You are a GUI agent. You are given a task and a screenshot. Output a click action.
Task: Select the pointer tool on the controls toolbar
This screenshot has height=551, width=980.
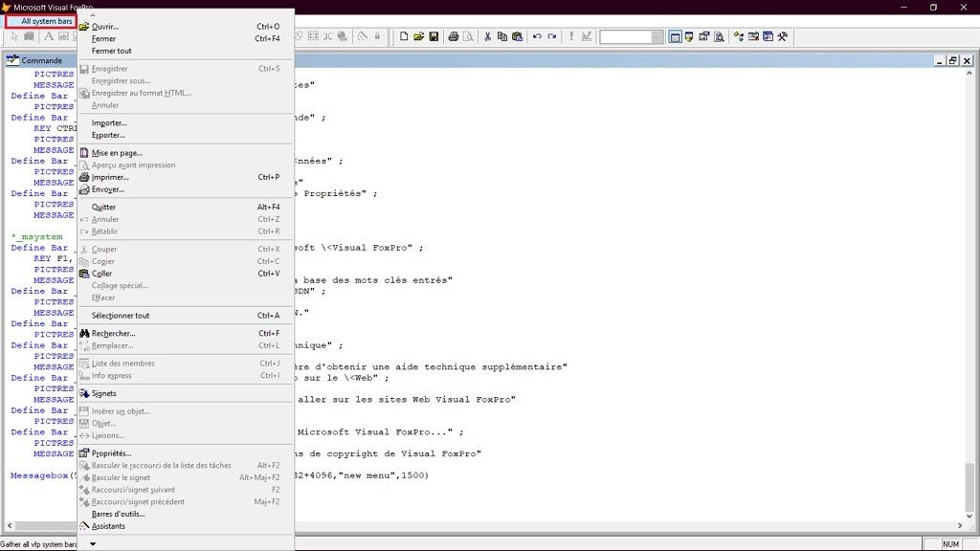click(x=13, y=36)
